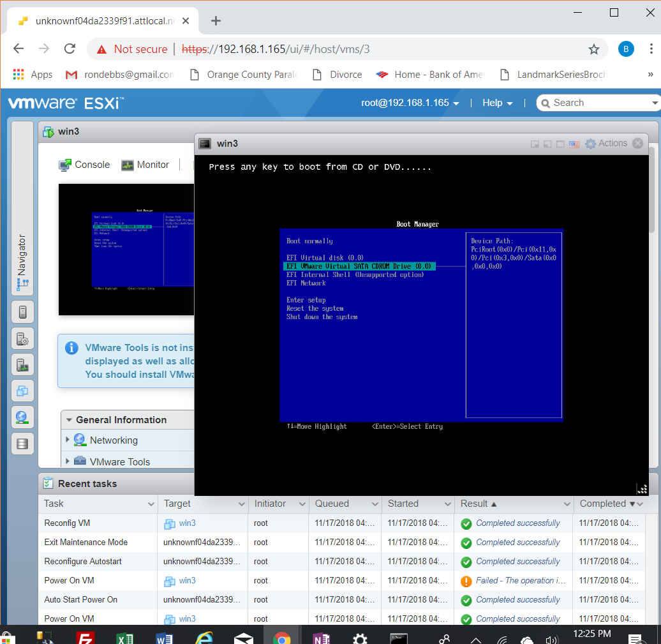
Task: Click the VMware Tools info icon
Action: 71,348
